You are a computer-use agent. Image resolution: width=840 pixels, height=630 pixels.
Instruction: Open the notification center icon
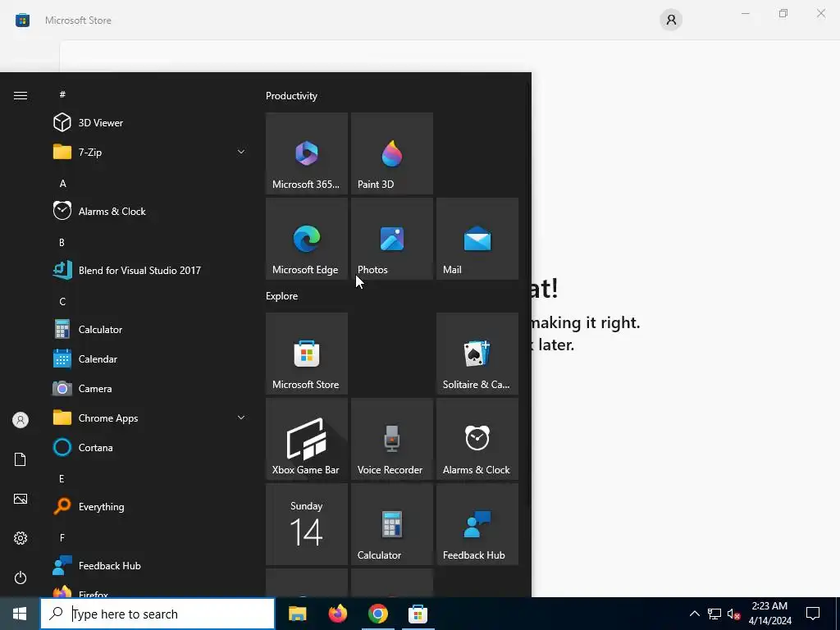pyautogui.click(x=813, y=614)
